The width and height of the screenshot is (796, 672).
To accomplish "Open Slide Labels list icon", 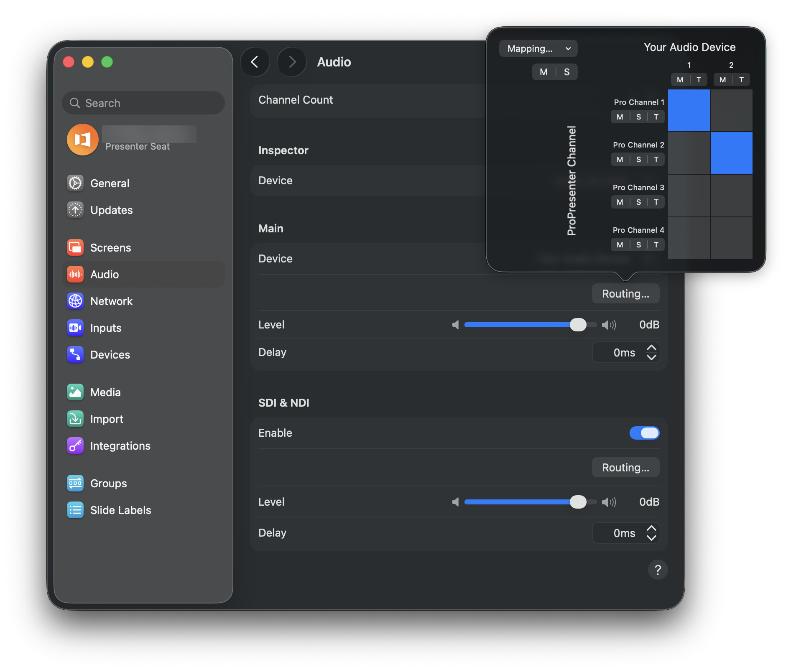I will (75, 510).
